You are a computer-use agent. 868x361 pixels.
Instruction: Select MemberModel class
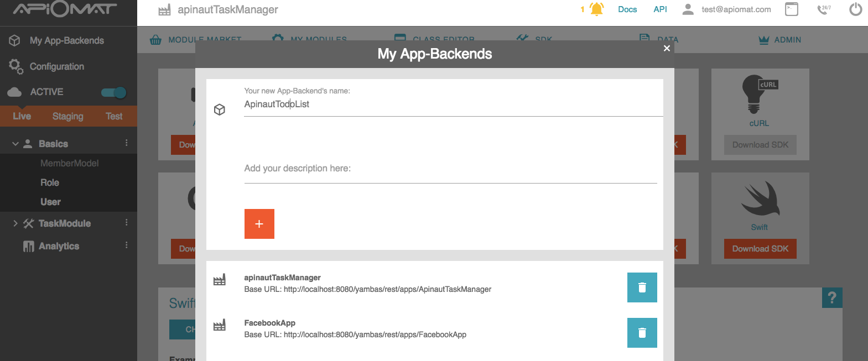pos(70,163)
